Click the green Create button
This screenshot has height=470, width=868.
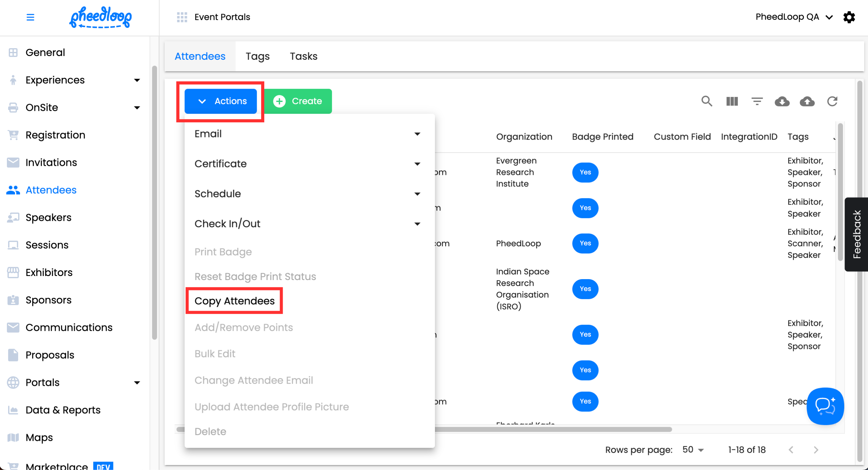[x=298, y=101]
